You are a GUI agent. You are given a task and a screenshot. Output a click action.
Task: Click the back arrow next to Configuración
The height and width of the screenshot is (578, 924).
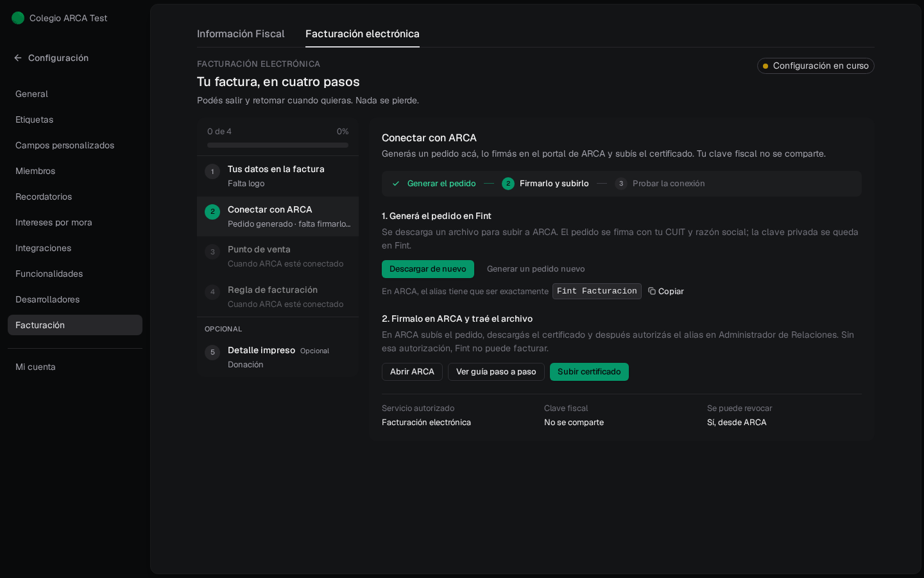(x=18, y=58)
